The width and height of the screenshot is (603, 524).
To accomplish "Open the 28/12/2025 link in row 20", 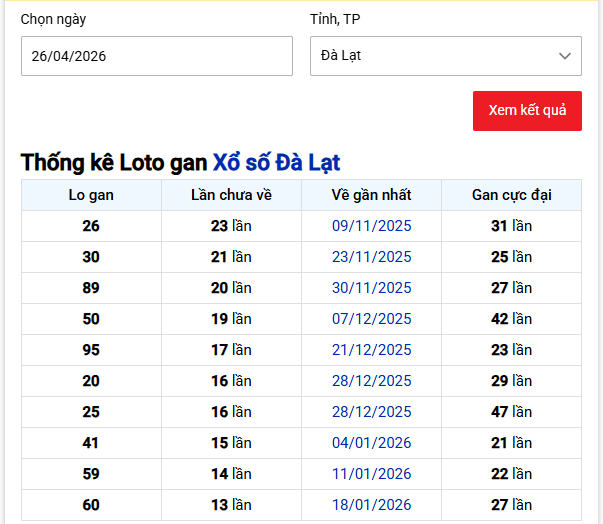I will 371,381.
